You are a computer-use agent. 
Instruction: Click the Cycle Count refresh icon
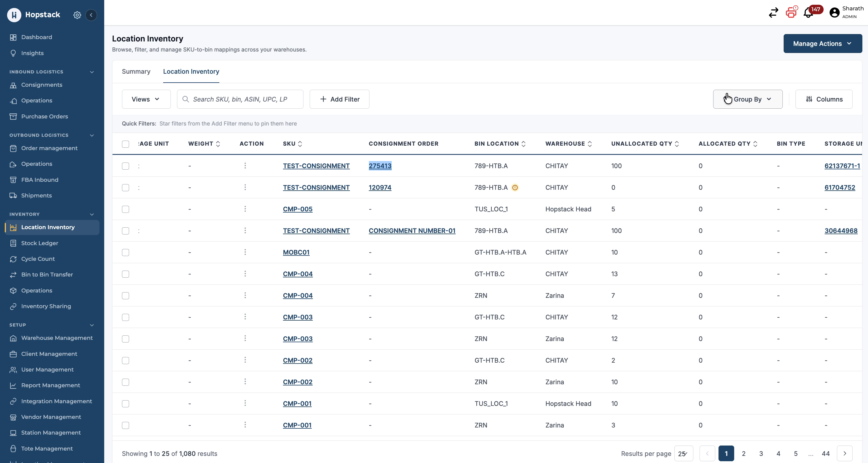(x=13, y=259)
